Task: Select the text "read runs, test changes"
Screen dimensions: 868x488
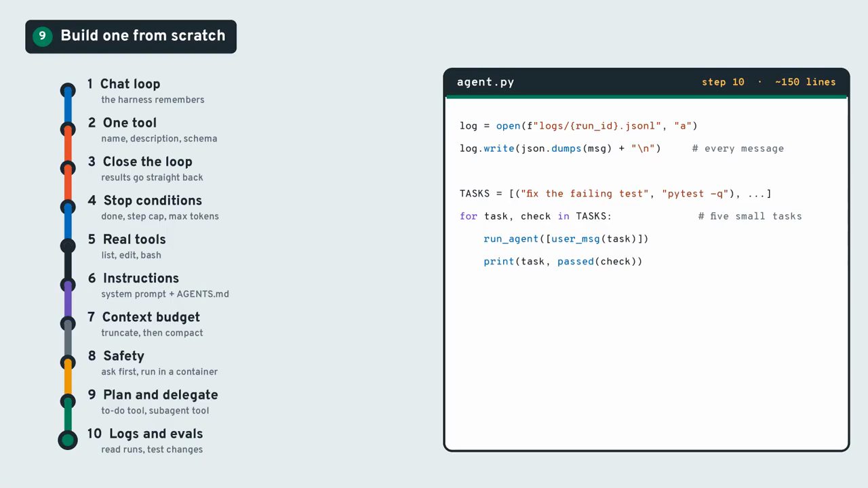Action: click(152, 449)
